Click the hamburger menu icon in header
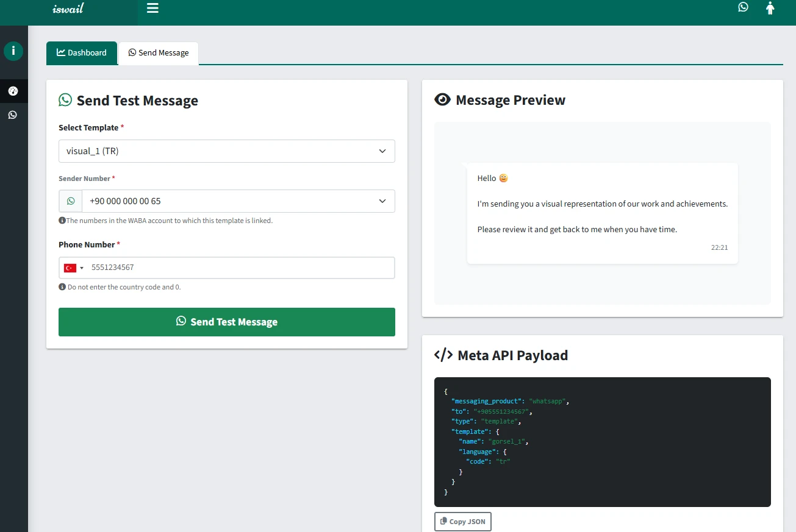 click(x=152, y=8)
